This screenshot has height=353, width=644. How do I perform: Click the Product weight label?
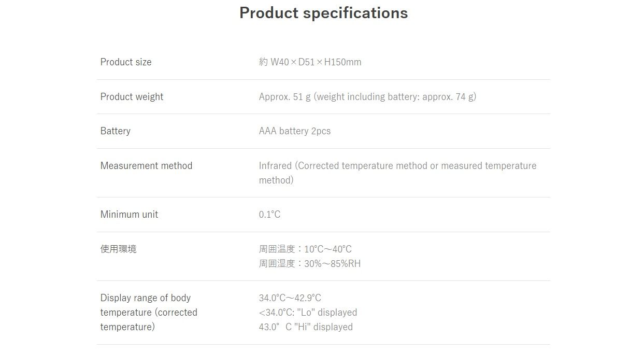click(x=132, y=97)
